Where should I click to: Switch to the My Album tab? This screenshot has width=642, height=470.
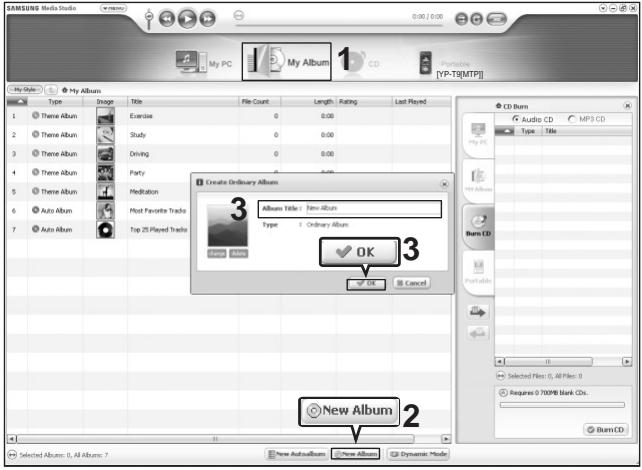tap(287, 62)
